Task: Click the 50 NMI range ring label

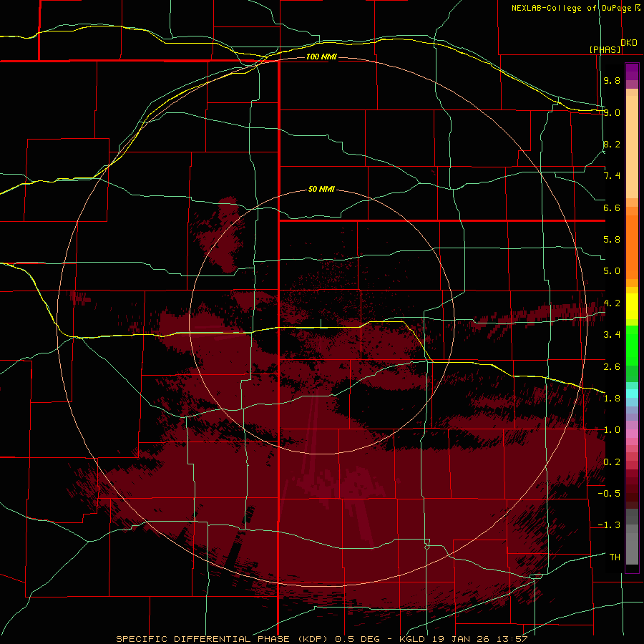Action: 321,189
